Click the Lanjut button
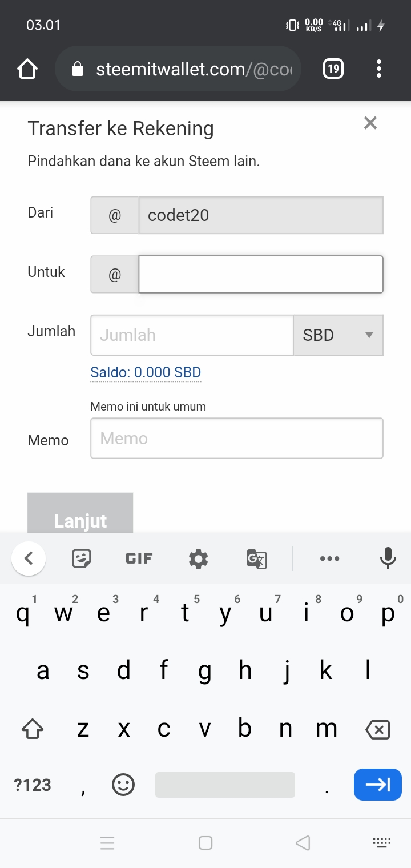The height and width of the screenshot is (868, 411). click(80, 513)
